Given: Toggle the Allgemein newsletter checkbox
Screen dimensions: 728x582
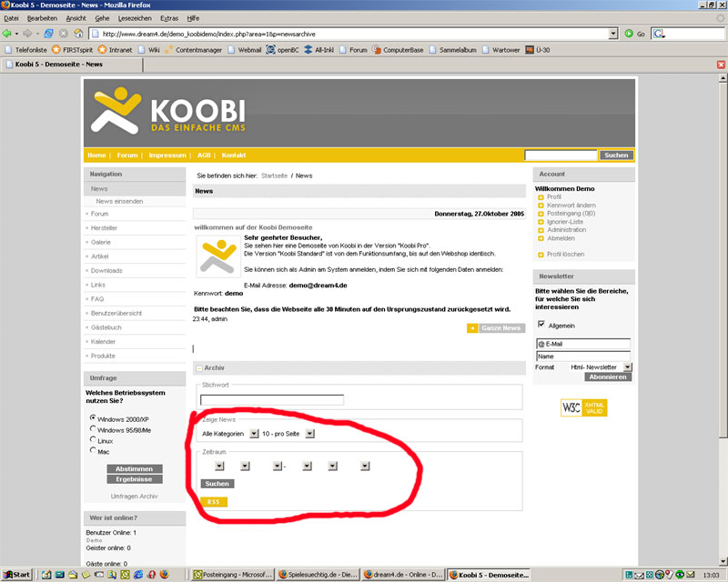Looking at the screenshot, I should [541, 324].
